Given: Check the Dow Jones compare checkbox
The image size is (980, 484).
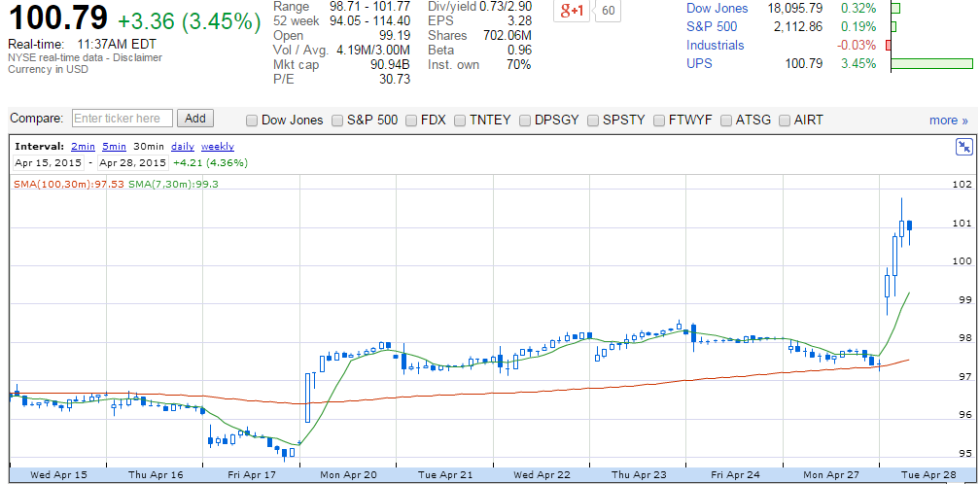Looking at the screenshot, I should pyautogui.click(x=252, y=121).
